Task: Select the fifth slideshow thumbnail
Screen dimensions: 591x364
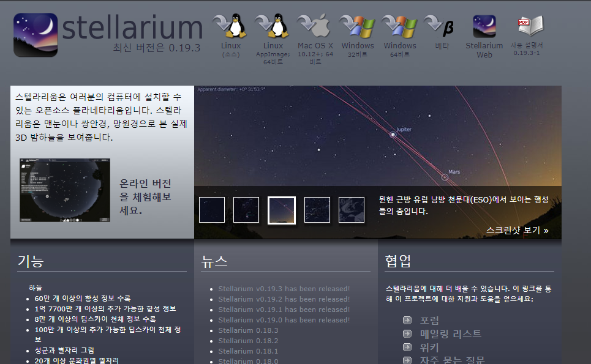Action: coord(352,210)
